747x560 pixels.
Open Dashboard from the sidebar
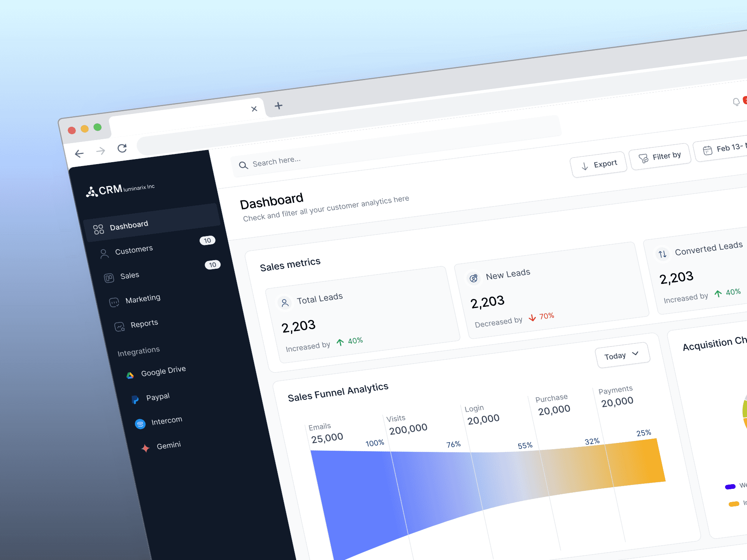[x=152, y=223]
